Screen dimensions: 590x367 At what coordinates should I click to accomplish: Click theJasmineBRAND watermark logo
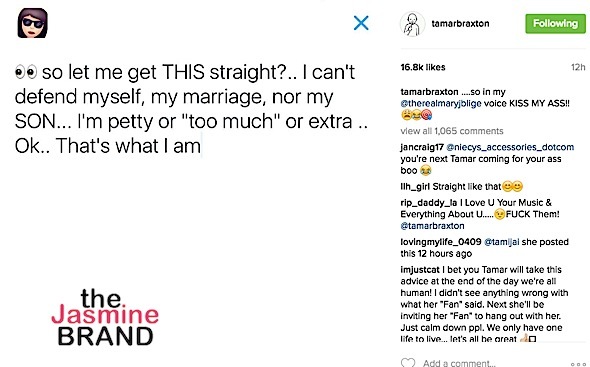[105, 317]
